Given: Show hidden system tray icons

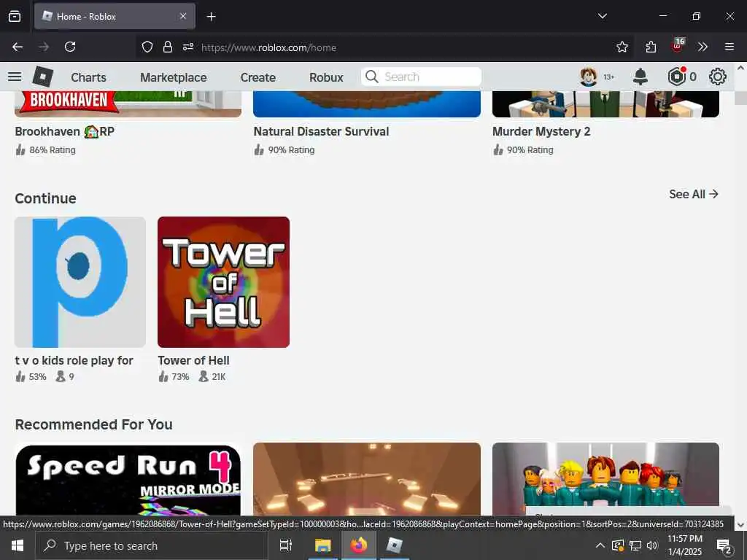Looking at the screenshot, I should [600, 545].
